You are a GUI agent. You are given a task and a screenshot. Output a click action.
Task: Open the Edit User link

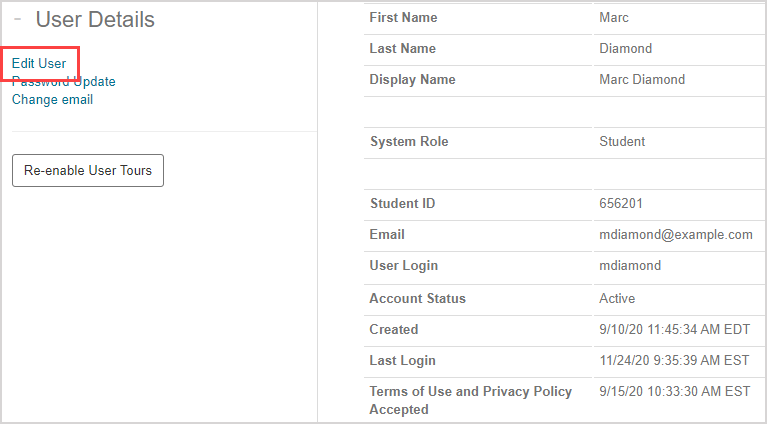39,63
